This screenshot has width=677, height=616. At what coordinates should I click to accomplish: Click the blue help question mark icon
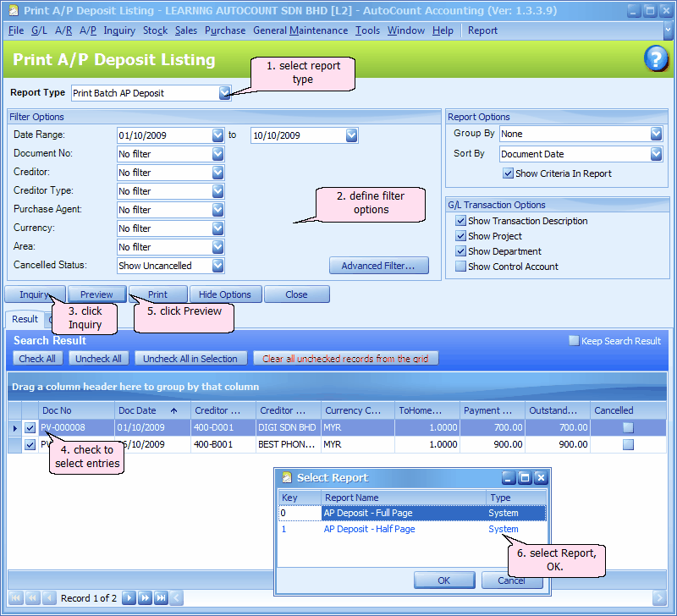click(x=656, y=58)
